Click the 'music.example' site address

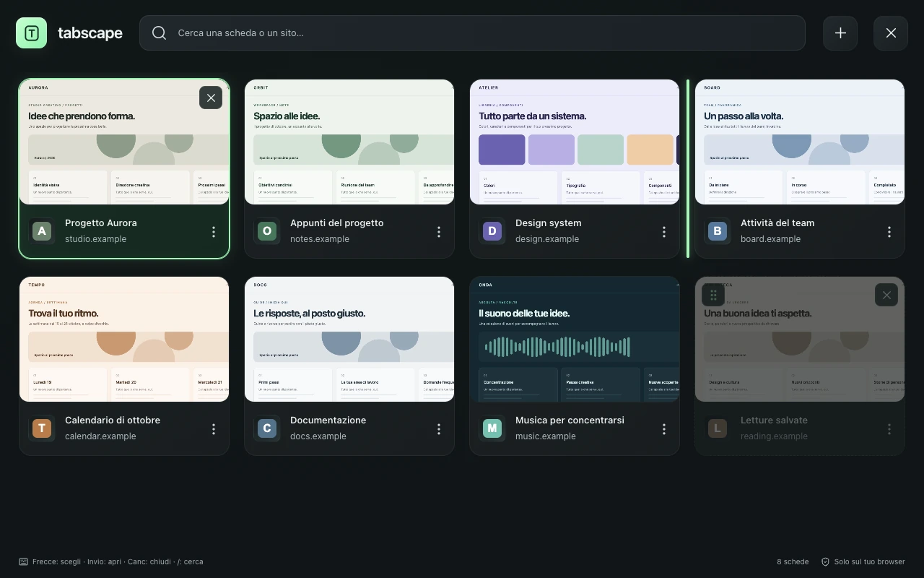[545, 436]
